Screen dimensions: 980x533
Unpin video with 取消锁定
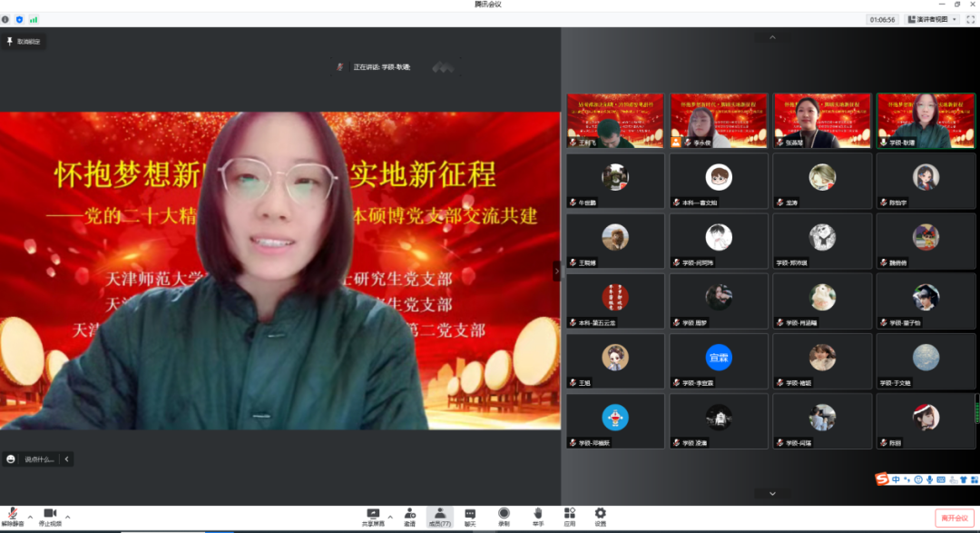pos(24,41)
